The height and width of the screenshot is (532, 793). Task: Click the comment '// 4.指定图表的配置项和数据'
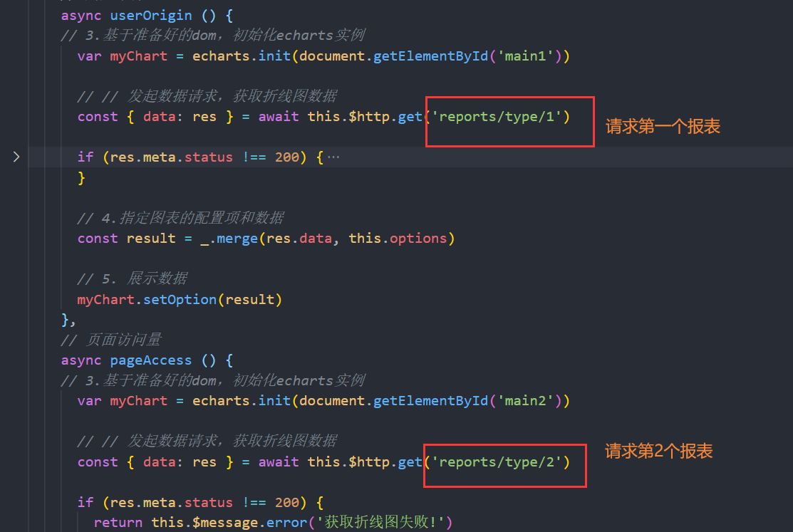(x=180, y=218)
